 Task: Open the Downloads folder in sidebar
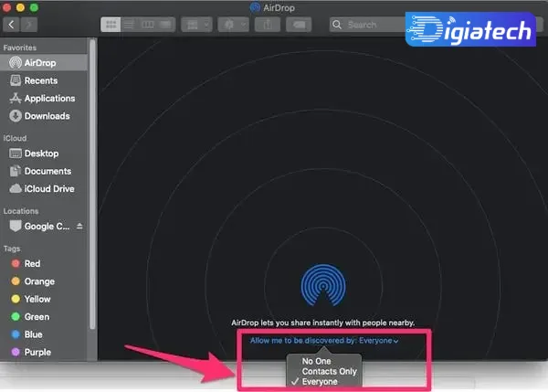[x=43, y=116]
